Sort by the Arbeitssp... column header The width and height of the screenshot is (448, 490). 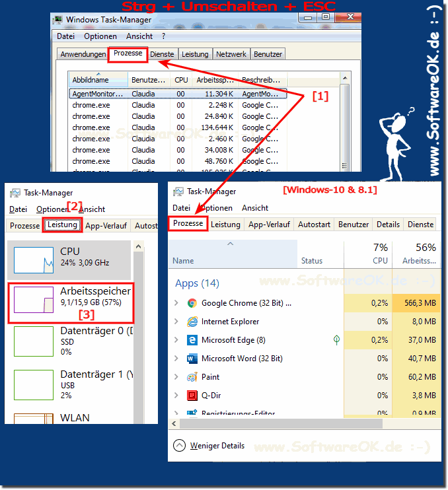tap(215, 80)
